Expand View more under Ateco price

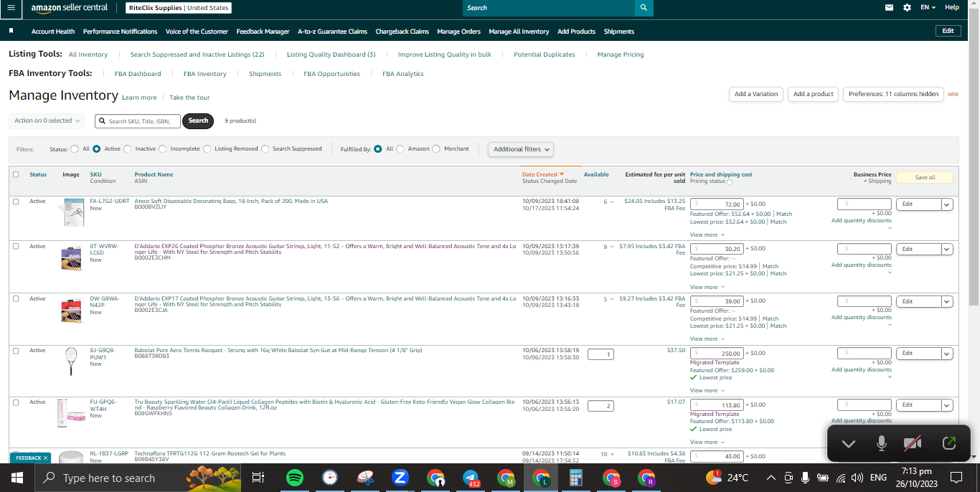707,235
